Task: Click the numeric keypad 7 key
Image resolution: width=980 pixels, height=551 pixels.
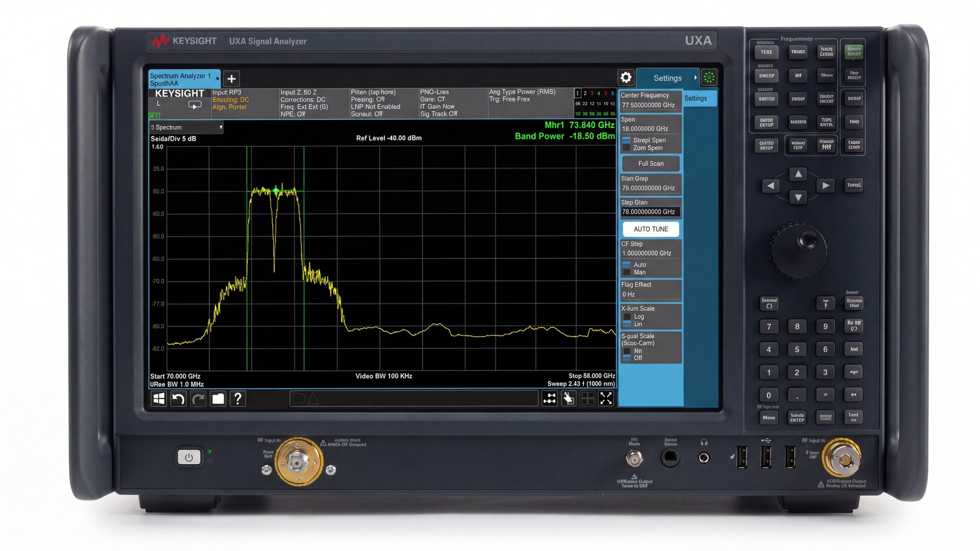Action: point(769,326)
